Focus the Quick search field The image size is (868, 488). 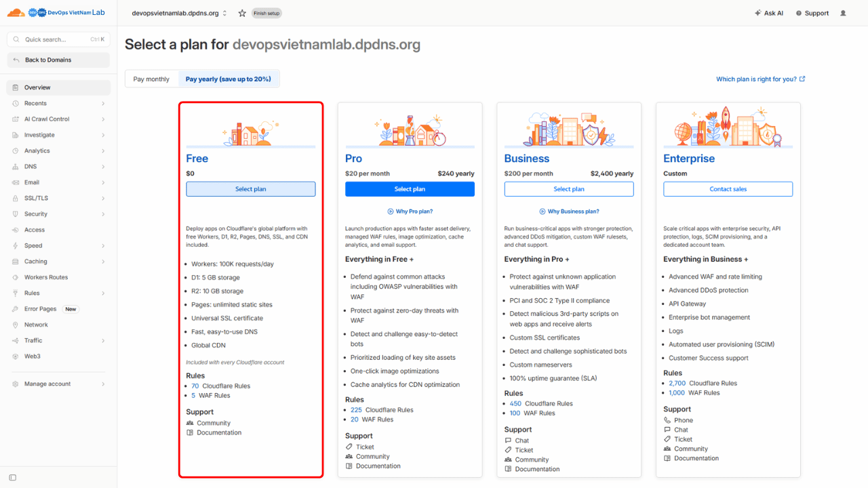coord(58,39)
